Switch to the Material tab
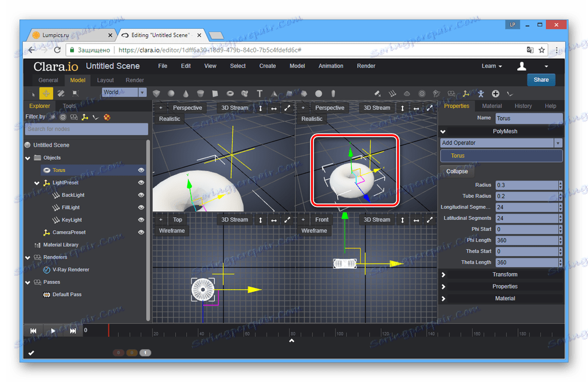This screenshot has height=382, width=588. click(x=492, y=106)
